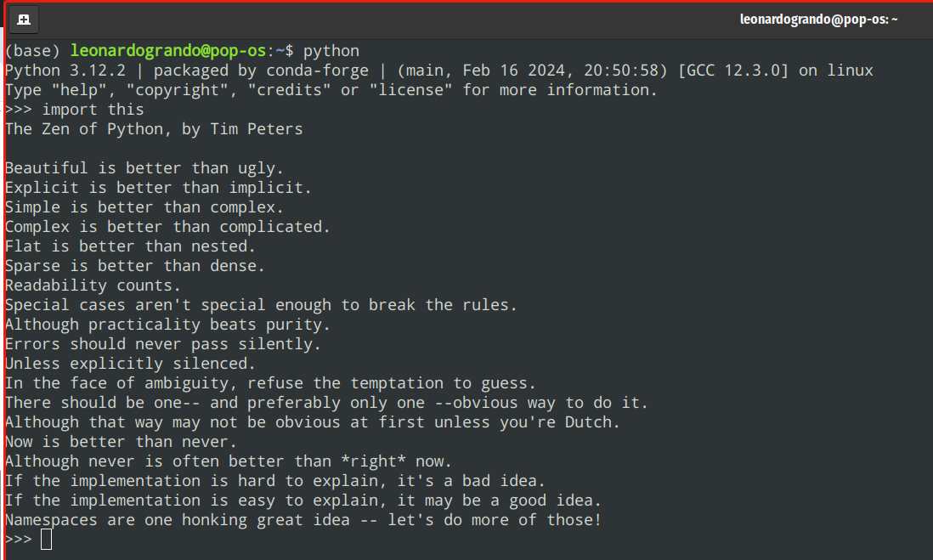
Task: Click the line 'Simple is better than complex.'
Action: pos(144,207)
